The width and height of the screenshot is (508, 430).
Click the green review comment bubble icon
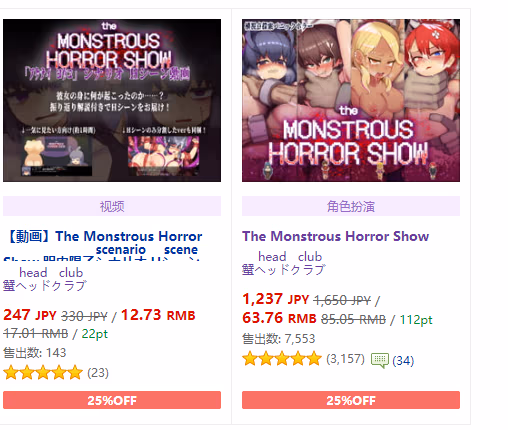(x=380, y=360)
